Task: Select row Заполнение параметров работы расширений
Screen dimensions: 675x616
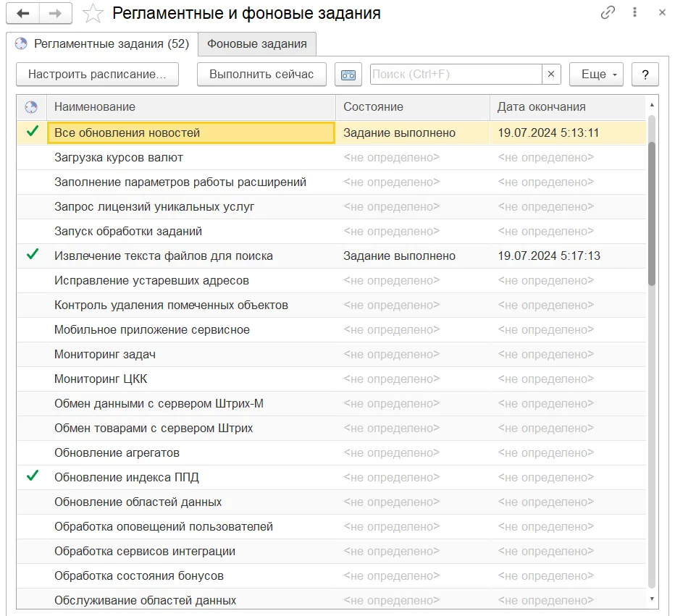Action: (x=331, y=182)
